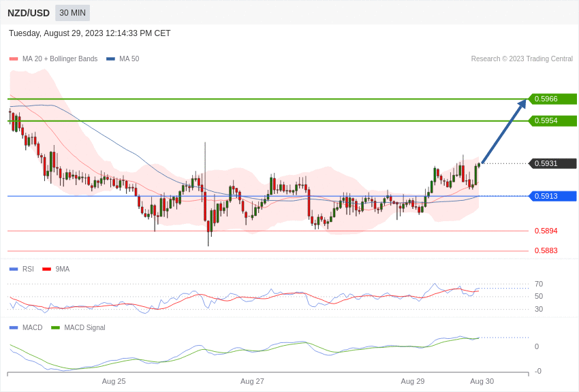Toggle the RSI legend entry

tap(21, 269)
